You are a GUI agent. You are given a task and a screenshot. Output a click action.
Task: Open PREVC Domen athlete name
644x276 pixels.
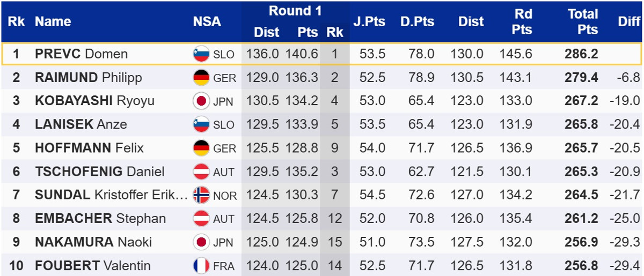(x=81, y=54)
